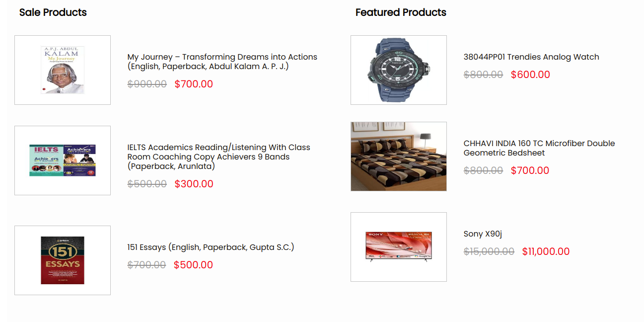Open the Sony TV product thumbnail
This screenshot has height=322, width=644.
coord(398,247)
